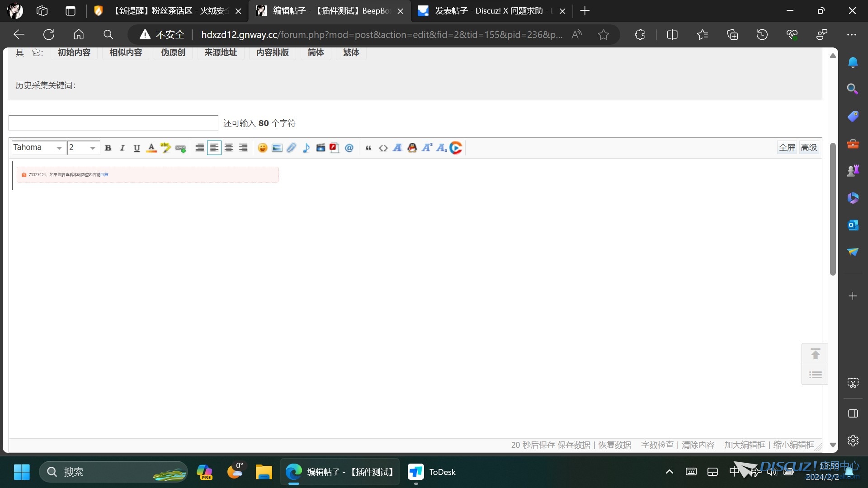Switch editor to 全屏 fullscreen mode
This screenshot has height=488, width=868.
pyautogui.click(x=787, y=148)
